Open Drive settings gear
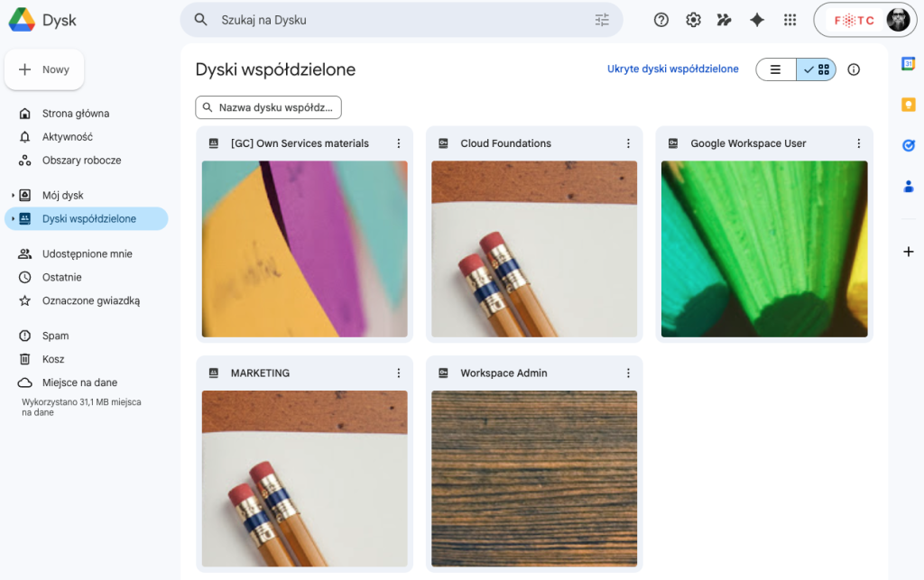Image resolution: width=924 pixels, height=580 pixels. pyautogui.click(x=693, y=19)
